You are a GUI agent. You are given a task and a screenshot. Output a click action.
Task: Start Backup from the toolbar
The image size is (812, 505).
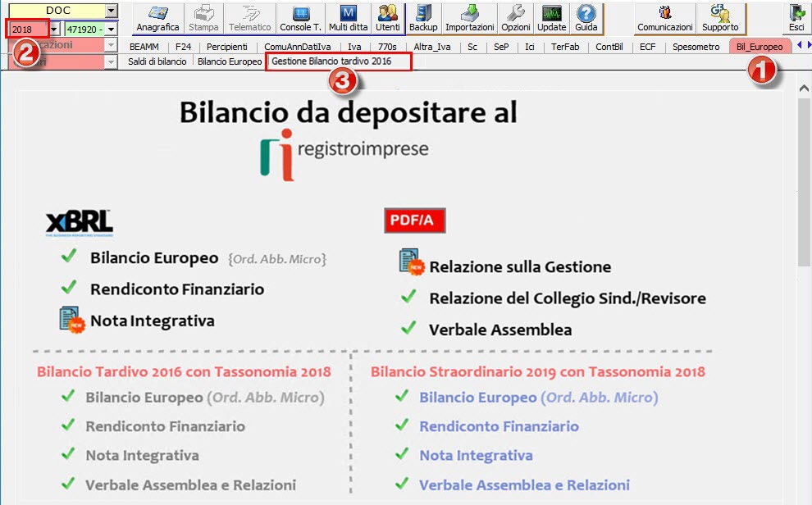423,19
